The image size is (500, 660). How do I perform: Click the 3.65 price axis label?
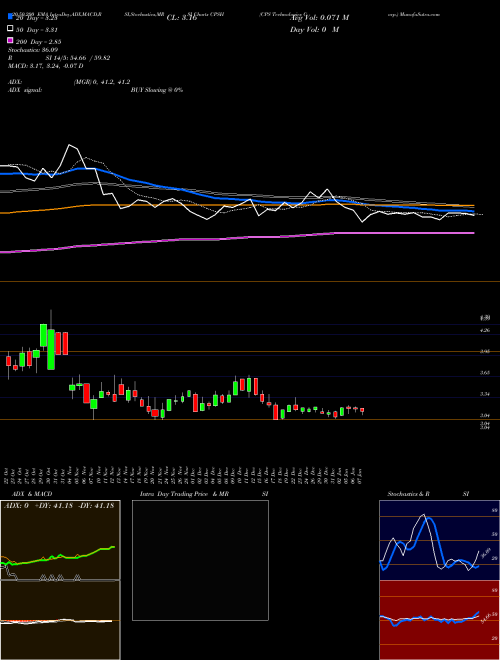(x=485, y=373)
